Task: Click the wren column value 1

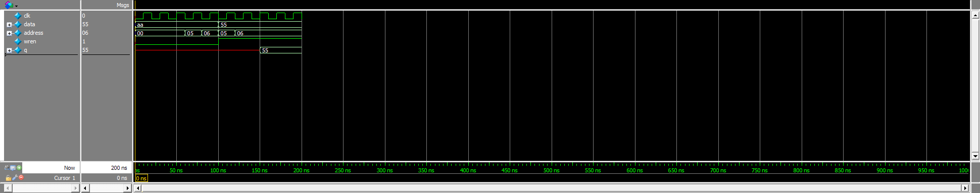Action: coord(84,41)
